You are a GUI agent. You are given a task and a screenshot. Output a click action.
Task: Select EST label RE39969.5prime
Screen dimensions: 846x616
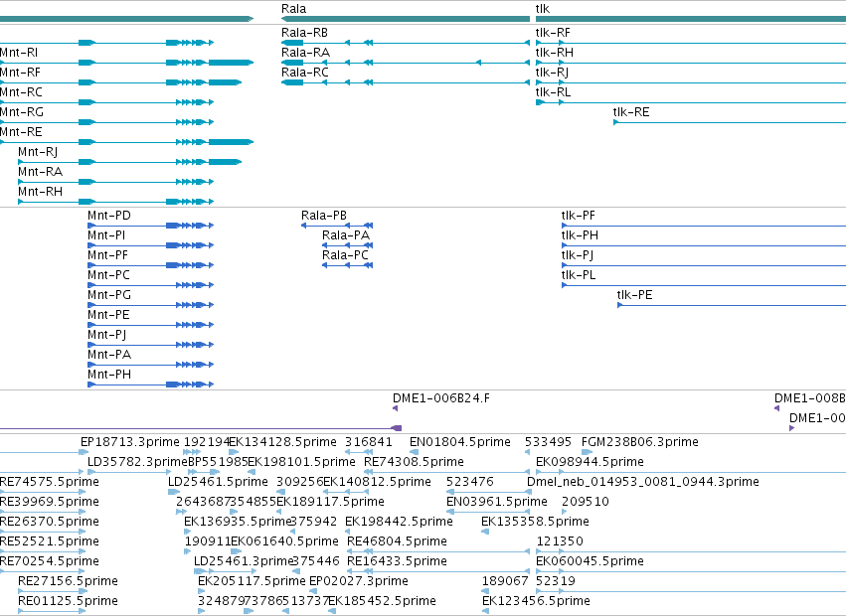[x=50, y=502]
